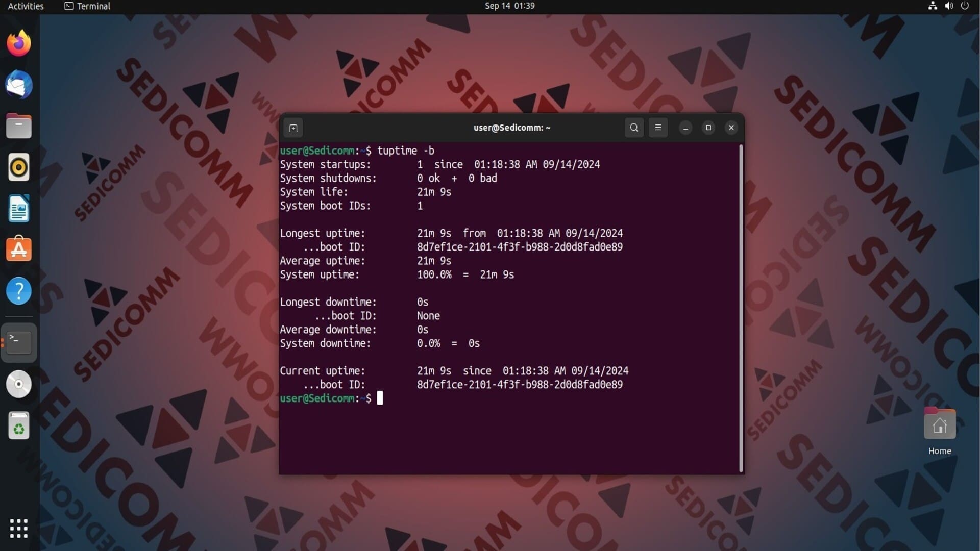Open the Activities overview

(26, 6)
